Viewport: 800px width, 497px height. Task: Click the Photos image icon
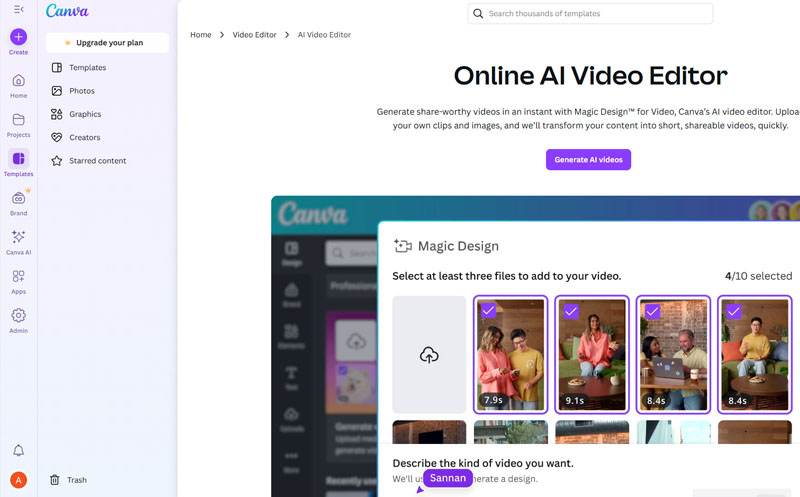(57, 91)
